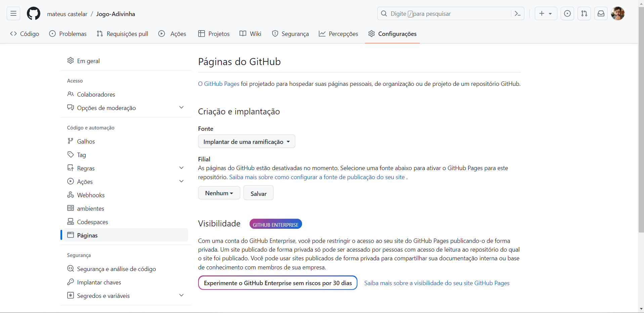Click the search magnifier icon
Viewport: 644px width, 313px height.
[384, 13]
